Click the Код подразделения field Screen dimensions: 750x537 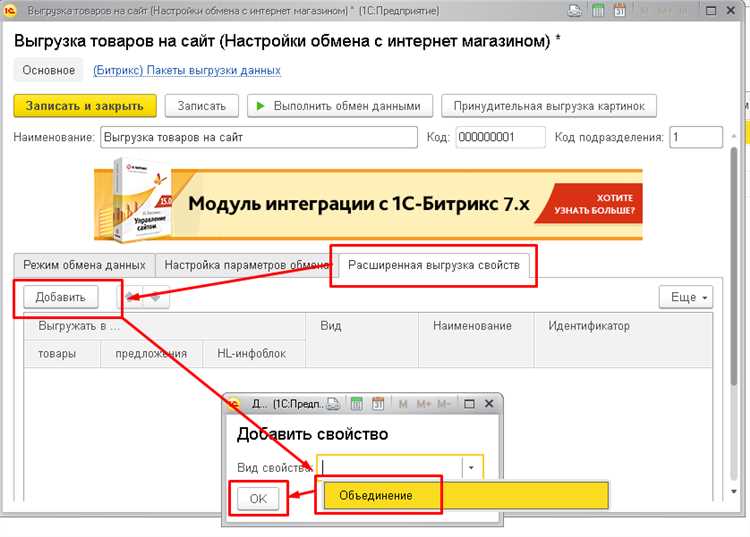pos(696,137)
